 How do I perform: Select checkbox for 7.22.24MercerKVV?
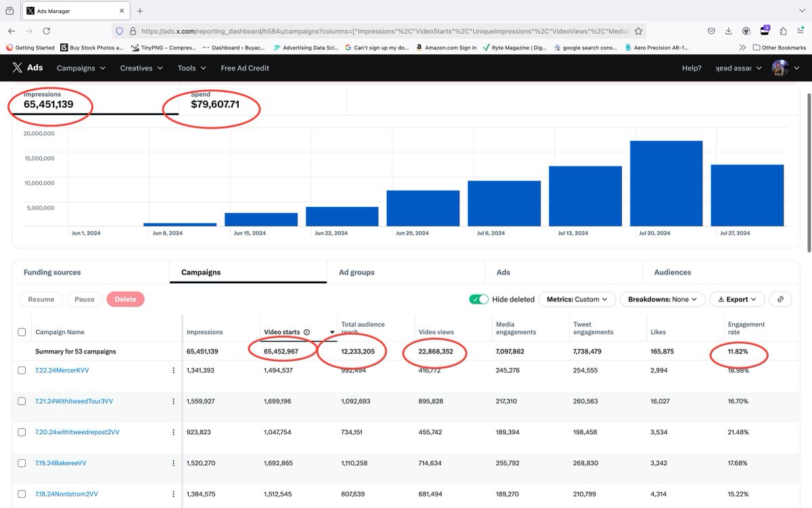click(22, 371)
